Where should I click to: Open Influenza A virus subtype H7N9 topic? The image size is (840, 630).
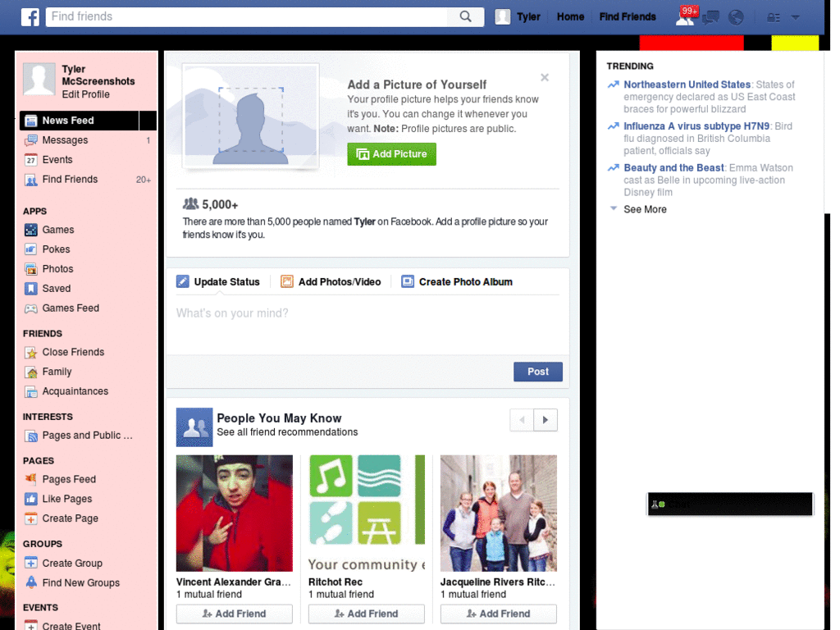(x=696, y=126)
